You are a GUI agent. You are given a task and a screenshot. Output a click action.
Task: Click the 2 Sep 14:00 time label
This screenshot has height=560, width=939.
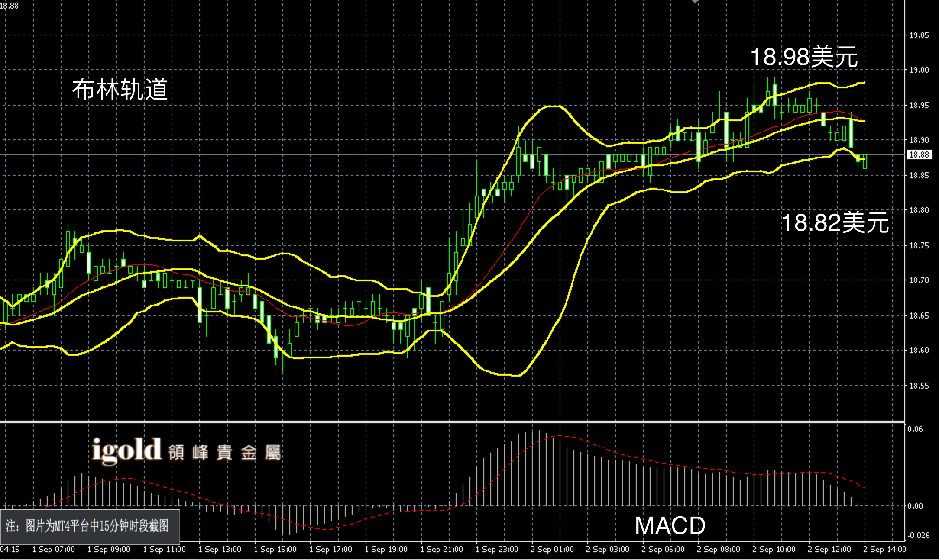pos(884,549)
